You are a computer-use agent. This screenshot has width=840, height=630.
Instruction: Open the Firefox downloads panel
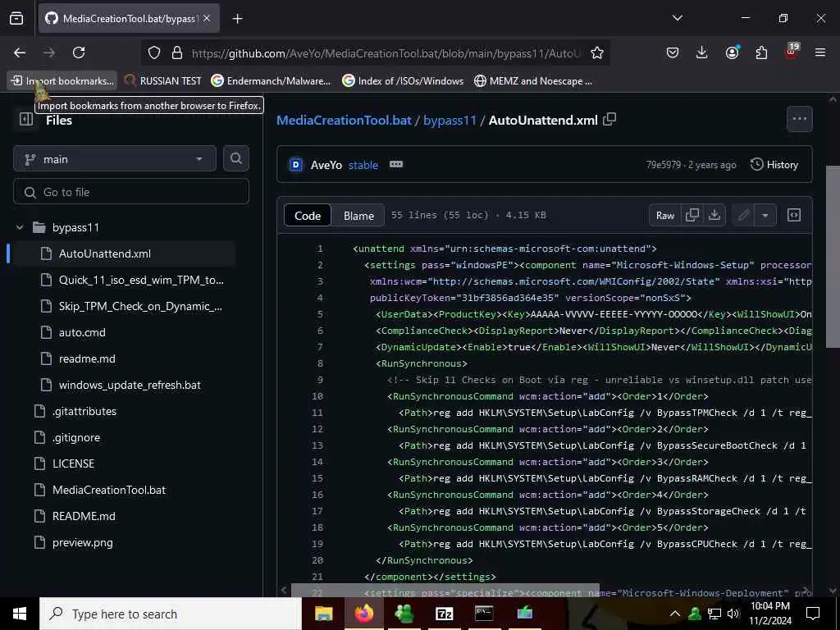coord(702,52)
